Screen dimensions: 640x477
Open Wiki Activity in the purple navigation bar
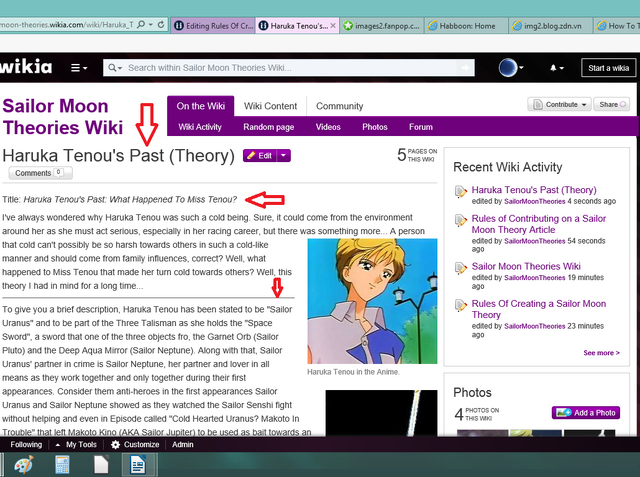coord(200,127)
